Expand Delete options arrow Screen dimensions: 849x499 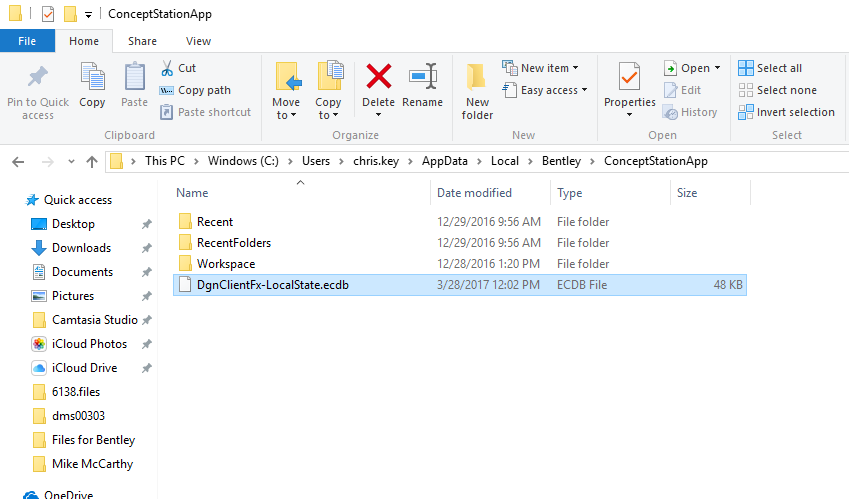pyautogui.click(x=378, y=114)
